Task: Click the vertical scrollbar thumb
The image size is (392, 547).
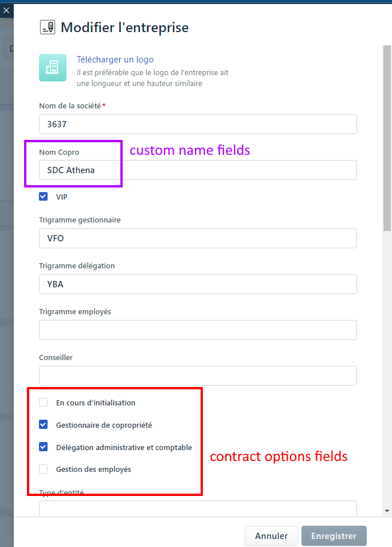Action: click(x=387, y=138)
